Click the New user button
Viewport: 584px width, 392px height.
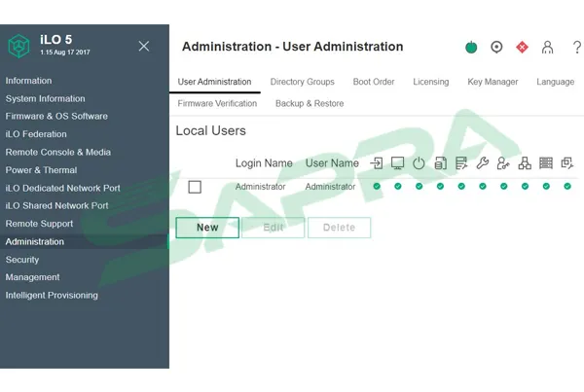click(x=207, y=228)
